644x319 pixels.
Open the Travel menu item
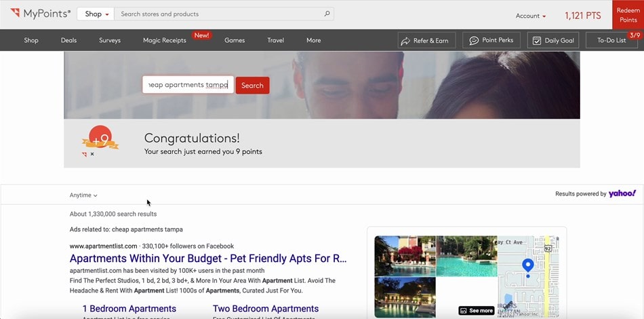coord(276,40)
